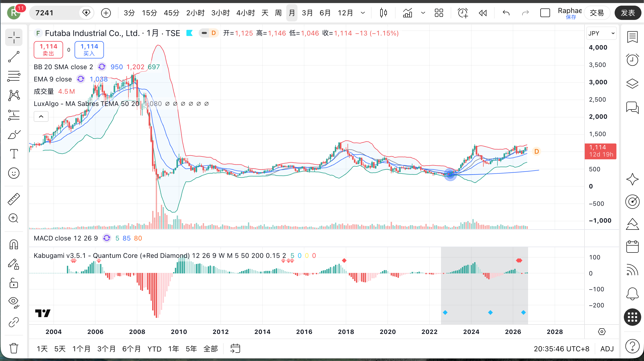
Task: Click the 发表 publish button
Action: coord(628,13)
